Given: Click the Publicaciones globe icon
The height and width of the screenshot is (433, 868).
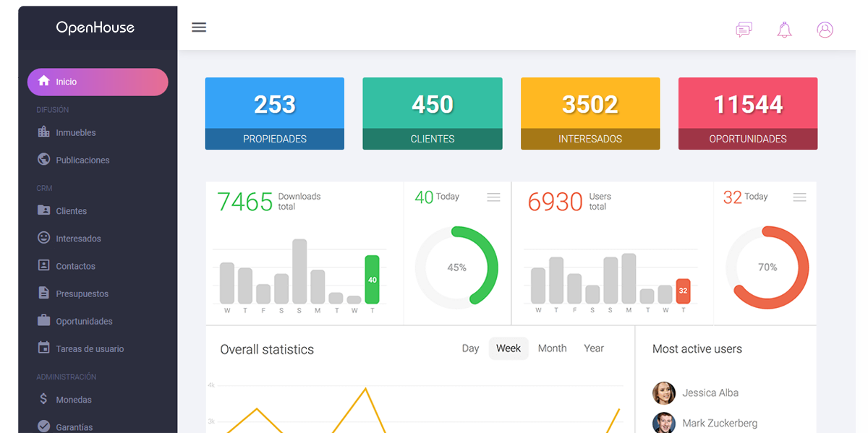Looking at the screenshot, I should [43, 160].
